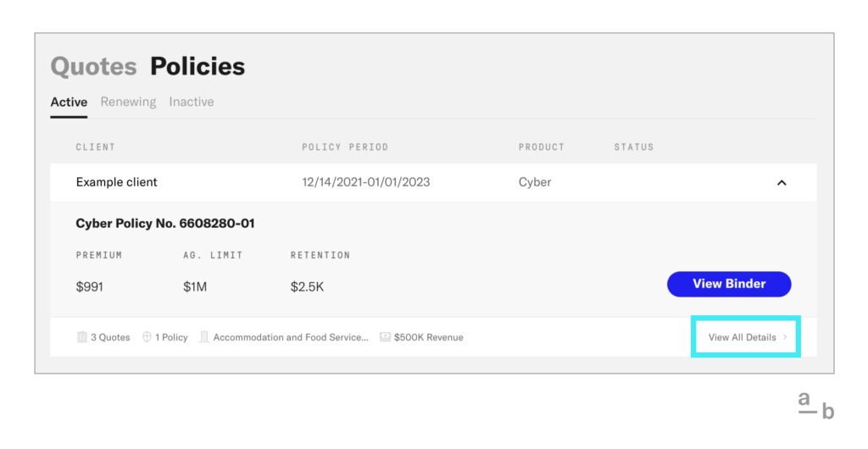Click Accommodation and Food Service text
This screenshot has height=449, width=868.
coord(291,337)
